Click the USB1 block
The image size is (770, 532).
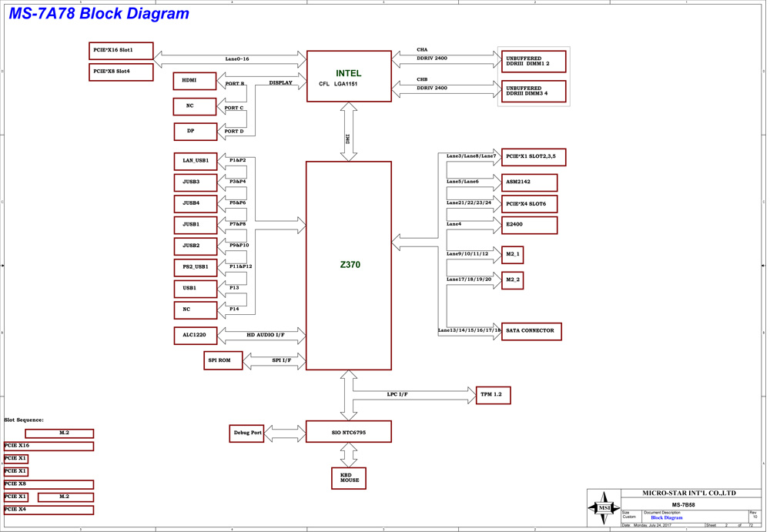[x=196, y=289]
